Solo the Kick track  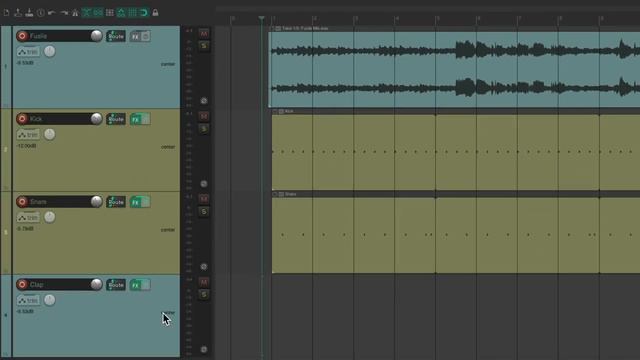point(204,129)
